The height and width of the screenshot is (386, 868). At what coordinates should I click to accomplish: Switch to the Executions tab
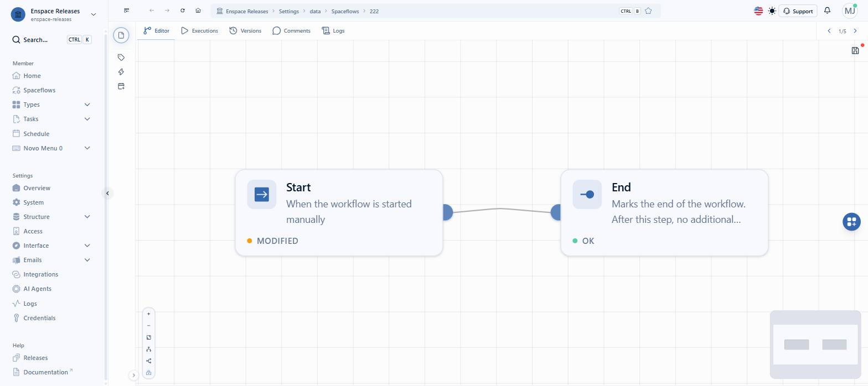coord(199,31)
